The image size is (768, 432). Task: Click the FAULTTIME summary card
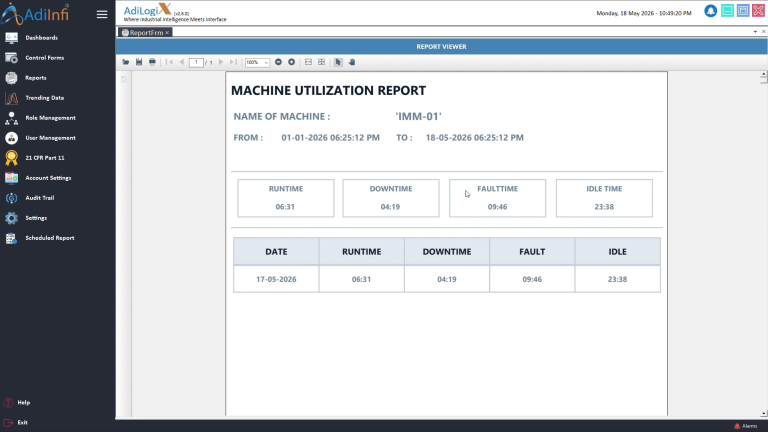(497, 198)
